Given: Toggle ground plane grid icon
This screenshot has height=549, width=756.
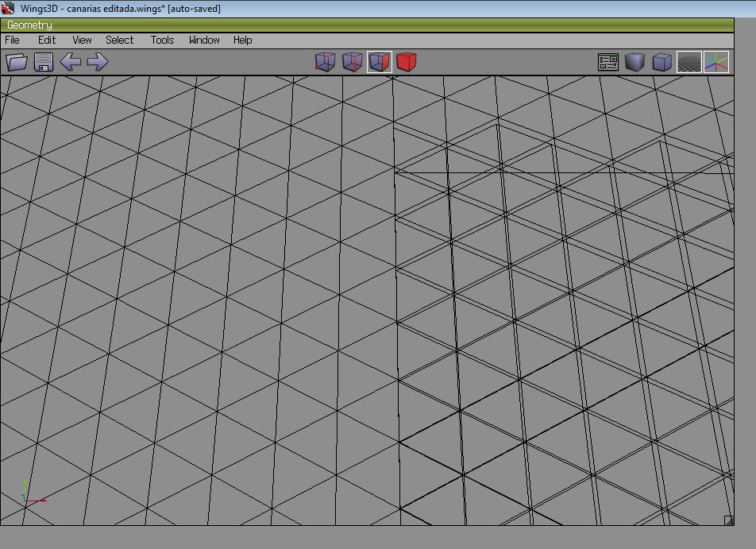Looking at the screenshot, I should coord(689,62).
